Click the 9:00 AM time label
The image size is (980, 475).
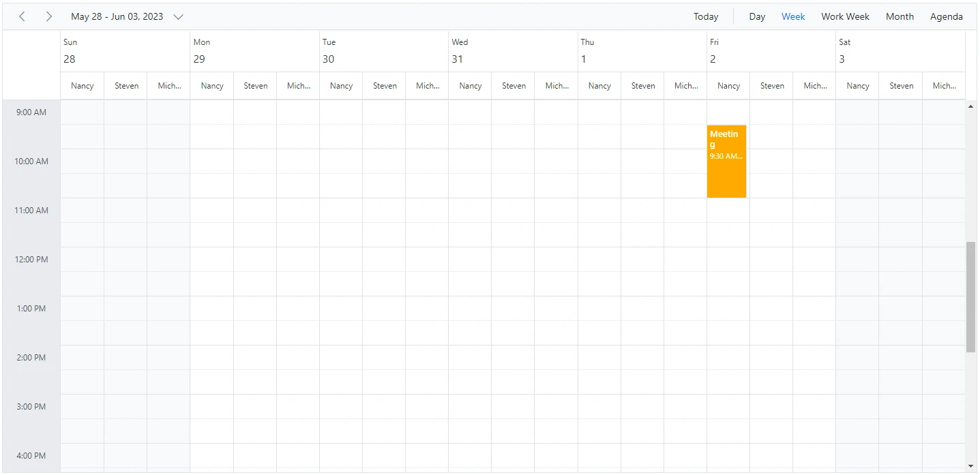(x=31, y=112)
